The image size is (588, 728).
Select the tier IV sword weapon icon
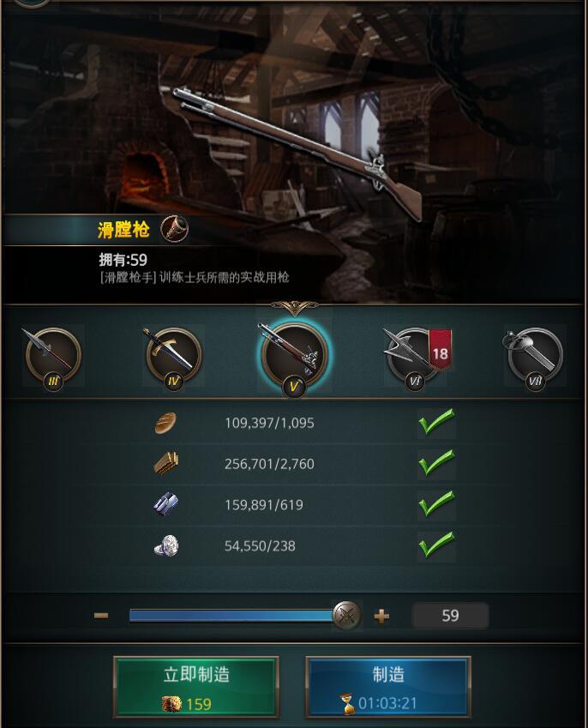173,357
